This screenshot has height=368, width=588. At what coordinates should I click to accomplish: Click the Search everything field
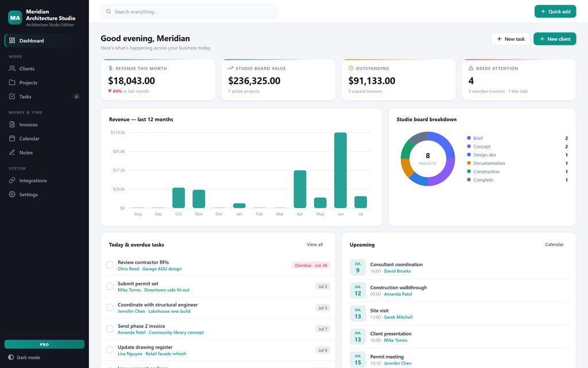188,11
